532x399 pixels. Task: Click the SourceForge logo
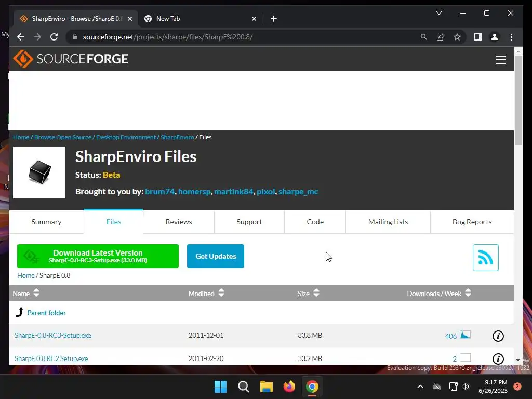pos(71,59)
